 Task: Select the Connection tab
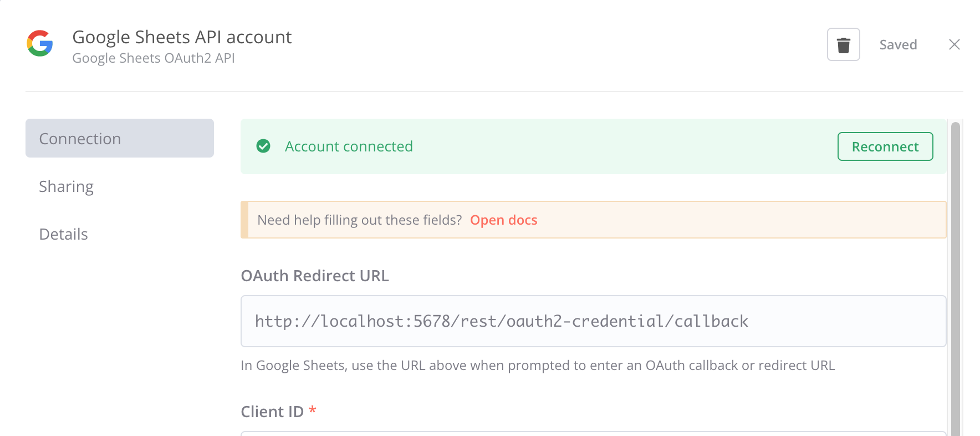pos(119,138)
